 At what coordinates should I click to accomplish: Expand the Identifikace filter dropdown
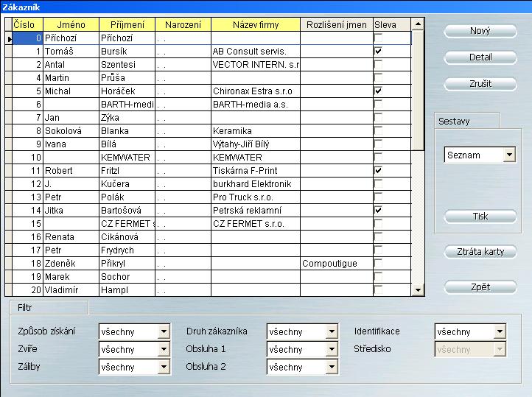pyautogui.click(x=500, y=332)
